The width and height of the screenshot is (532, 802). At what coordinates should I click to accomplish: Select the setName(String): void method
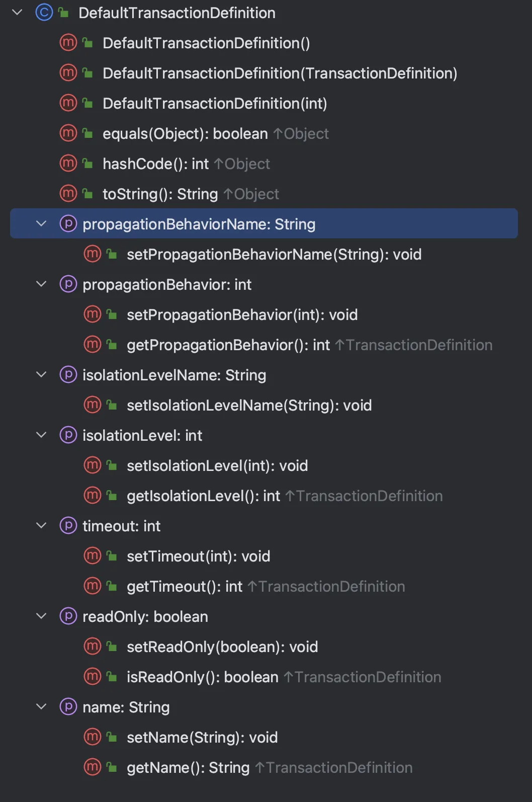202,738
